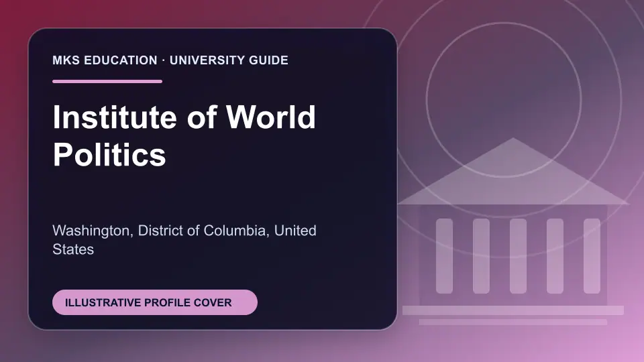Click the 'Illustrative Profile Cover' pill badge
The width and height of the screenshot is (644, 362).
(x=155, y=302)
